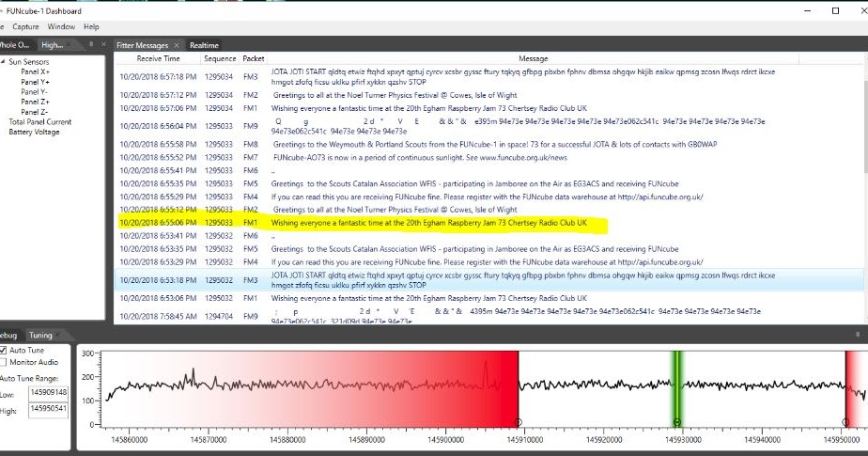
Task: Select Panel Z- in the tree
Action: click(x=35, y=112)
